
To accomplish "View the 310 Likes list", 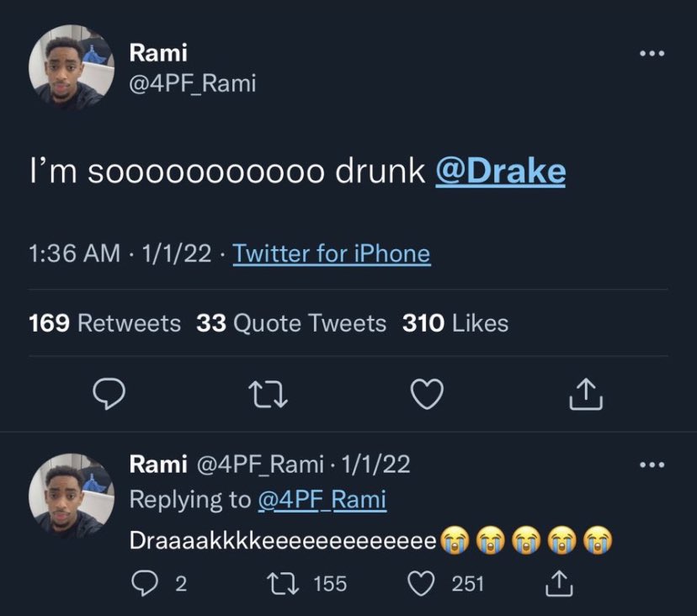I will [455, 322].
